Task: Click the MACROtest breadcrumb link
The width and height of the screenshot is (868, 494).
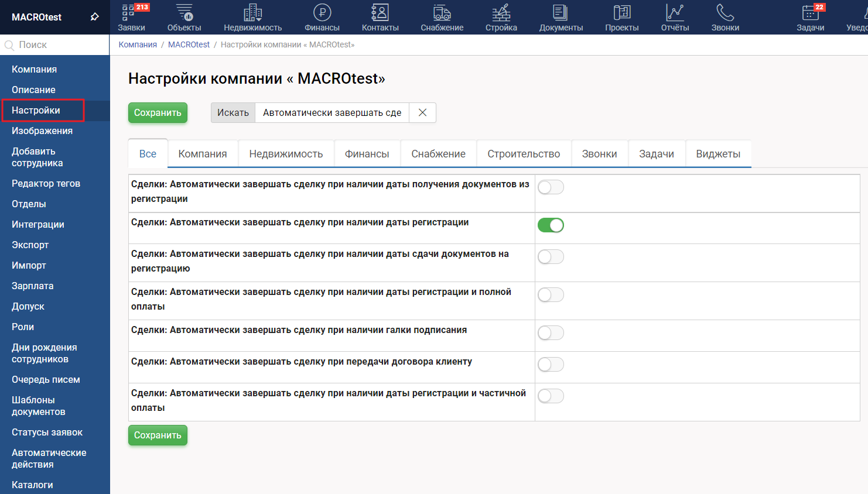Action: (189, 44)
